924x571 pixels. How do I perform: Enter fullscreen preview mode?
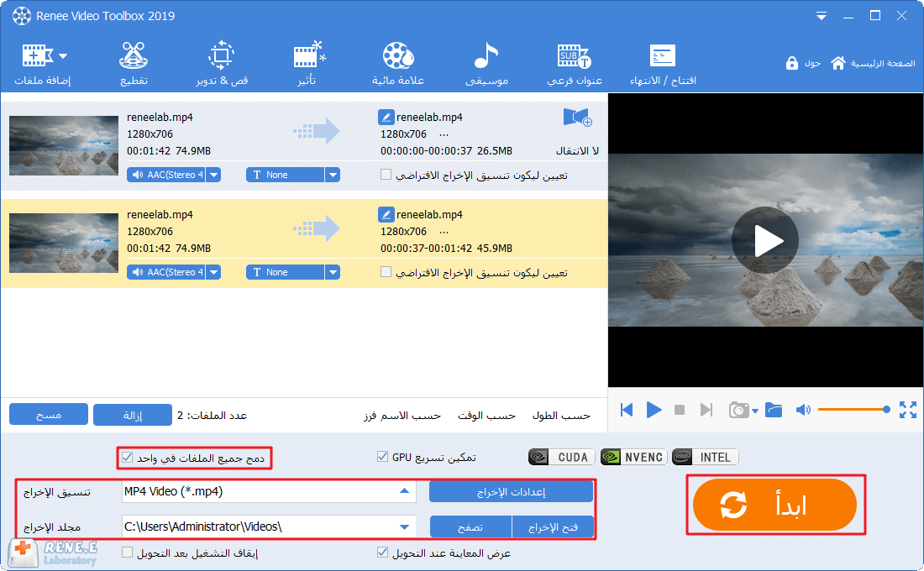907,410
